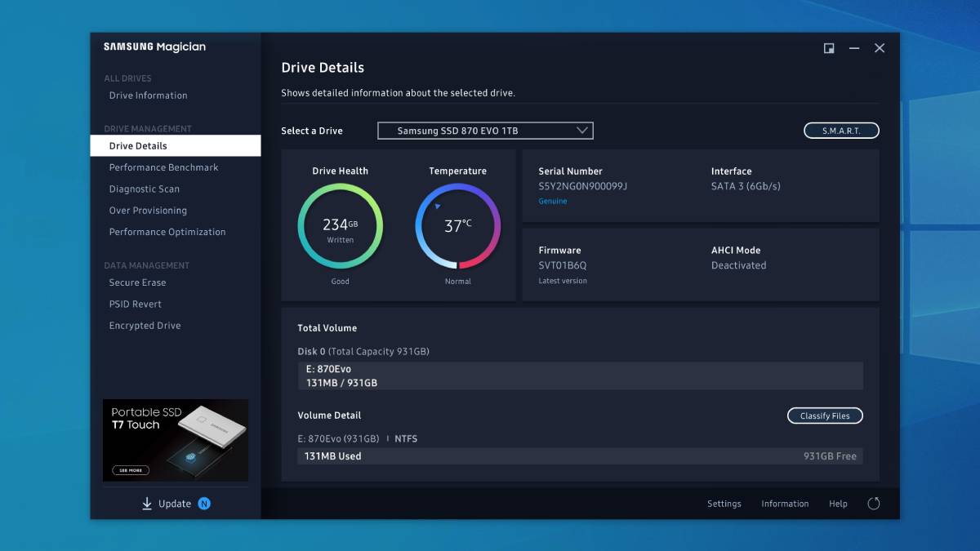Click SEE MORE on the T7 Touch ad
The image size is (980, 551).
(x=131, y=470)
